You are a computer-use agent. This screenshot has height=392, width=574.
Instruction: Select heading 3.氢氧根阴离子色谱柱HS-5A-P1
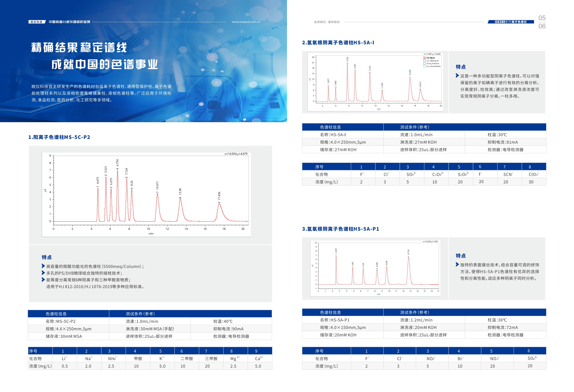coord(340,229)
